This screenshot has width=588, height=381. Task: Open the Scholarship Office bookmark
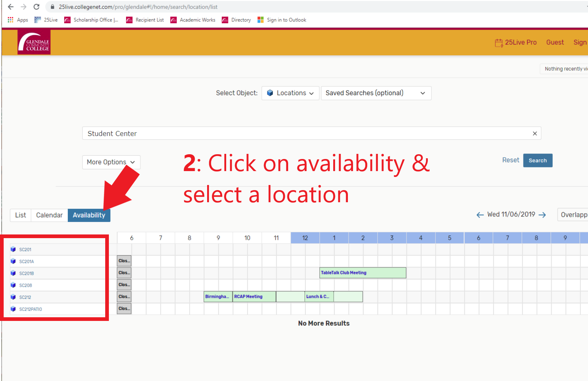(x=91, y=20)
